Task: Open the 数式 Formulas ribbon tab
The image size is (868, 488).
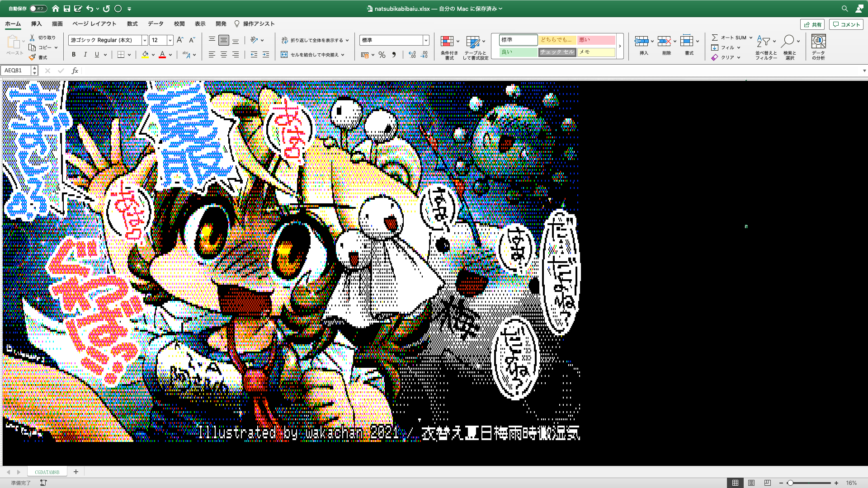Action: 132,24
